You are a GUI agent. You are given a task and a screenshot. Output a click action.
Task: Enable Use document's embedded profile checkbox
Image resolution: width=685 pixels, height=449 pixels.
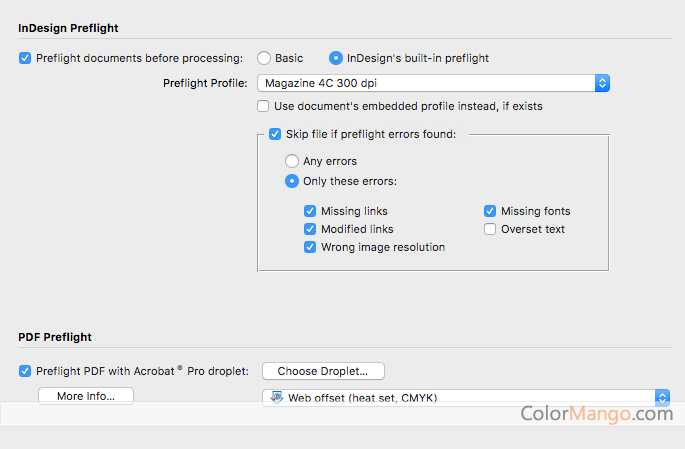click(263, 106)
